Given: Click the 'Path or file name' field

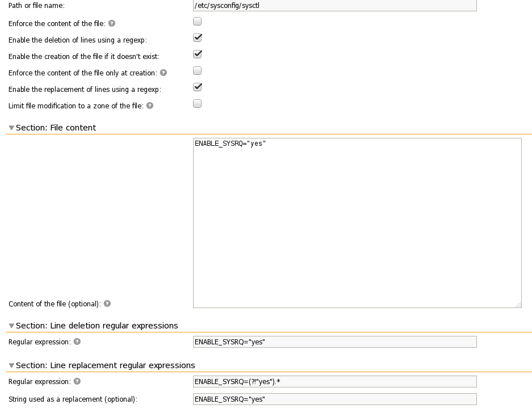Looking at the screenshot, I should (x=334, y=6).
